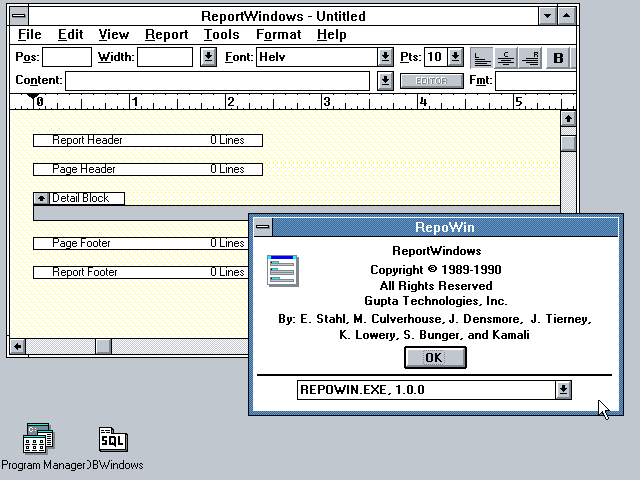Click the Font field showing Helv

[x=317, y=57]
